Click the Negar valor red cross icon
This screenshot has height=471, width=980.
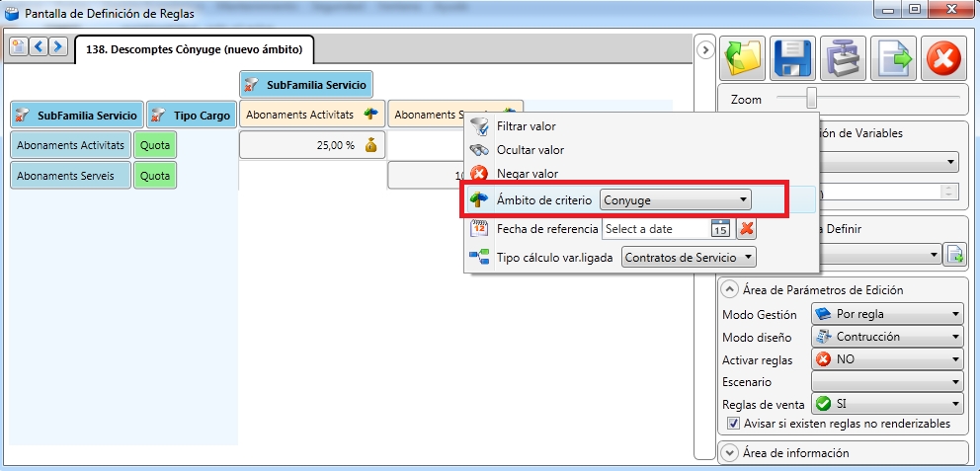coord(479,174)
